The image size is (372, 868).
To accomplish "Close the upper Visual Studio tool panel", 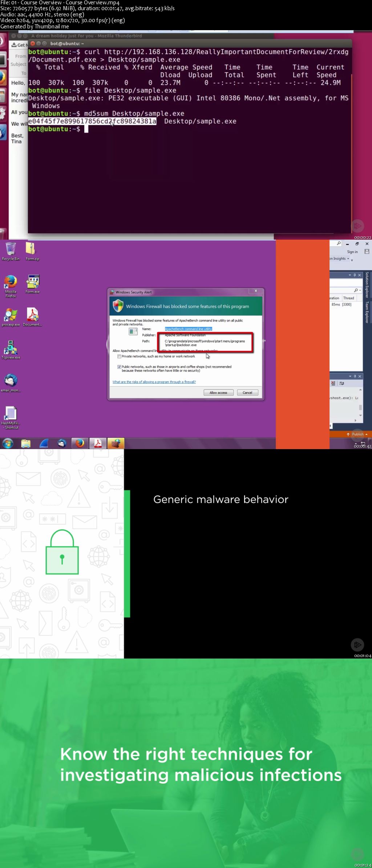I will coord(360,275).
